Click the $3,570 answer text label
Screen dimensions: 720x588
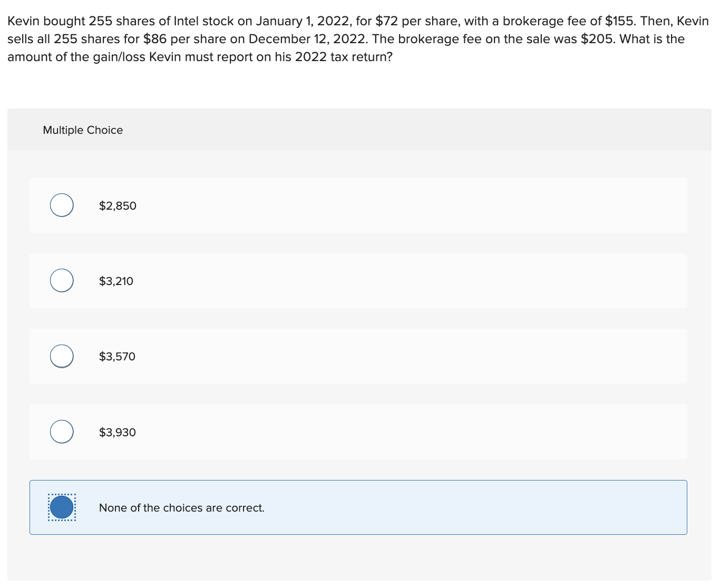coord(117,356)
